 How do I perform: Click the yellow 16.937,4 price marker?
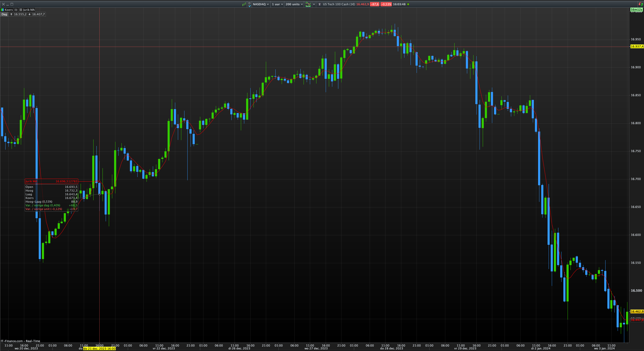pyautogui.click(x=637, y=46)
